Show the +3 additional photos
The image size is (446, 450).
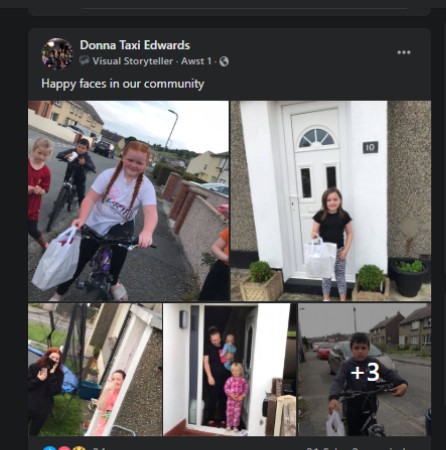[x=364, y=369]
